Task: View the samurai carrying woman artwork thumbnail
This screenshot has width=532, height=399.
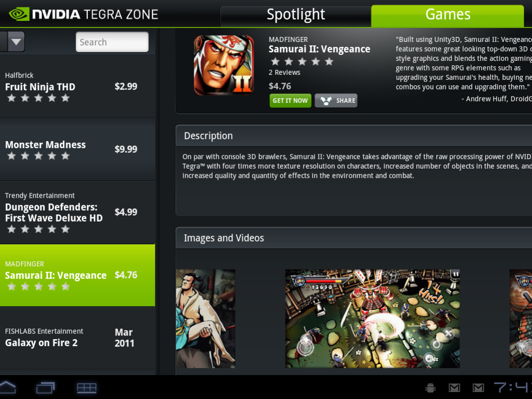Action: coord(205,319)
